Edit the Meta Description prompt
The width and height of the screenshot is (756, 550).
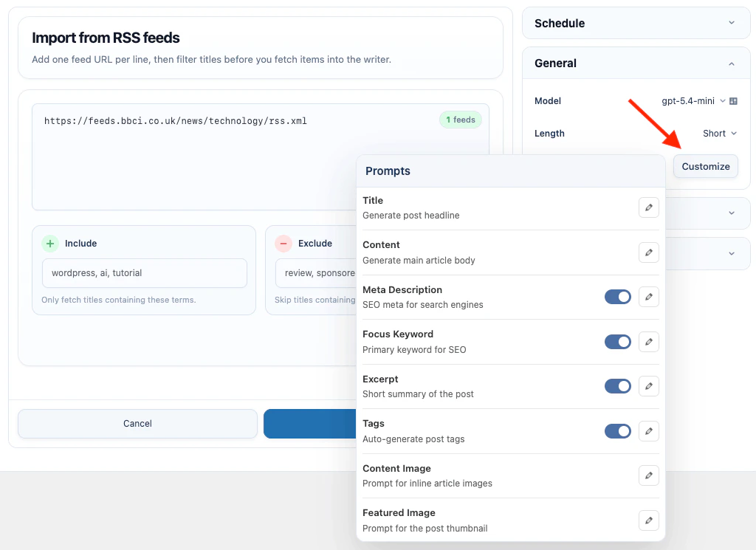(x=648, y=297)
